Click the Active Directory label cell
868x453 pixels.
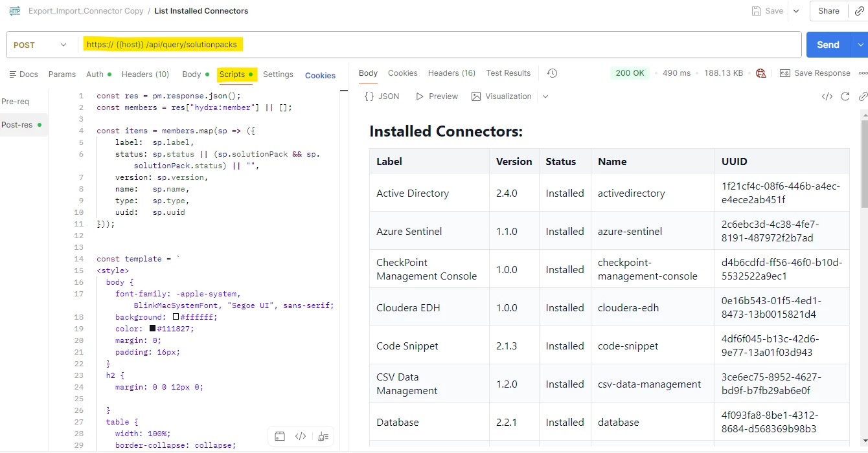point(429,193)
